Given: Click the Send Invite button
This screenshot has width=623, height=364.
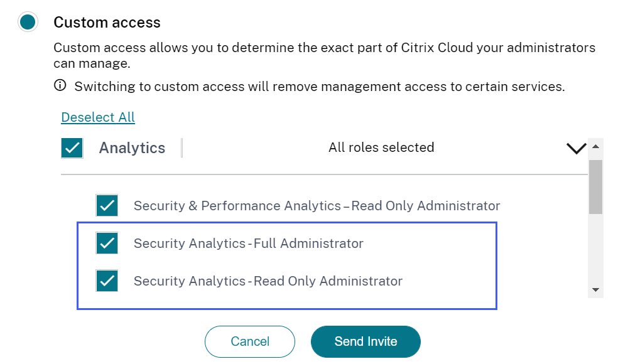Looking at the screenshot, I should (x=366, y=341).
